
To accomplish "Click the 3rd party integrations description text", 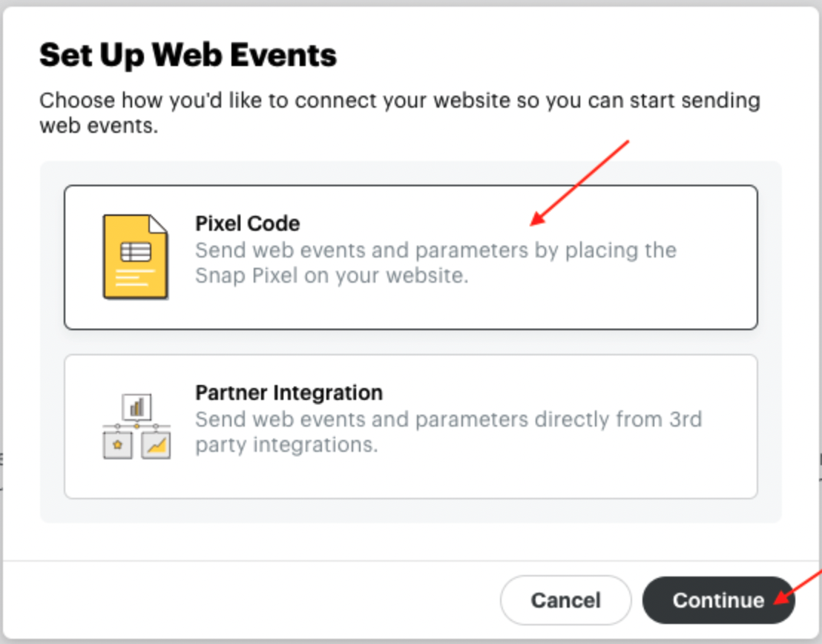I will pos(447,433).
